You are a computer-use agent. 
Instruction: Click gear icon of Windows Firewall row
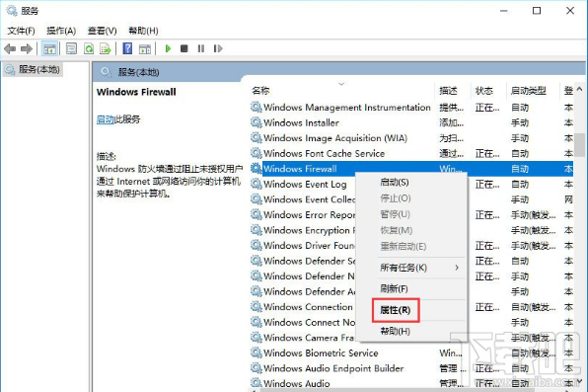click(257, 169)
